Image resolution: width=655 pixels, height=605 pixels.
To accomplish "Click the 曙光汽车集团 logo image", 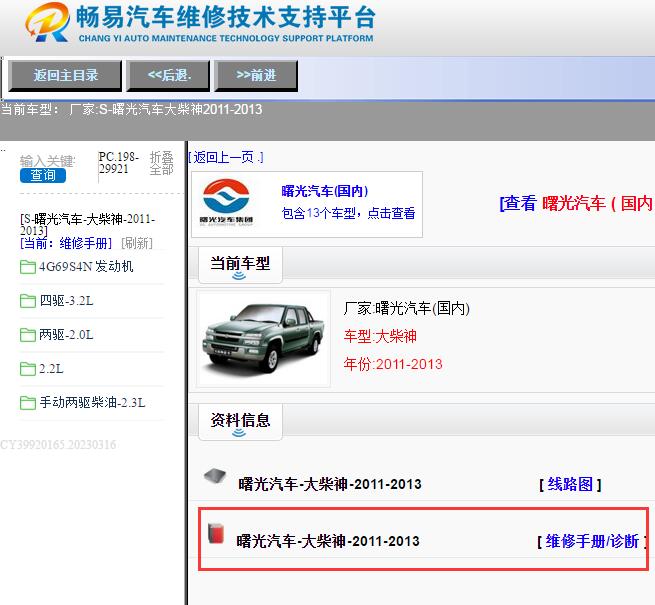I will tap(226, 203).
